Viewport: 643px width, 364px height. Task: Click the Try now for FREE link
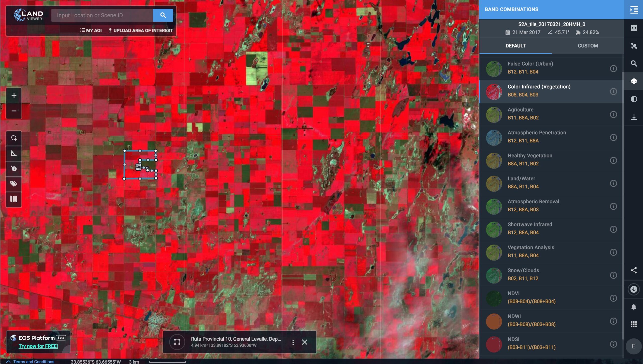tap(38, 346)
